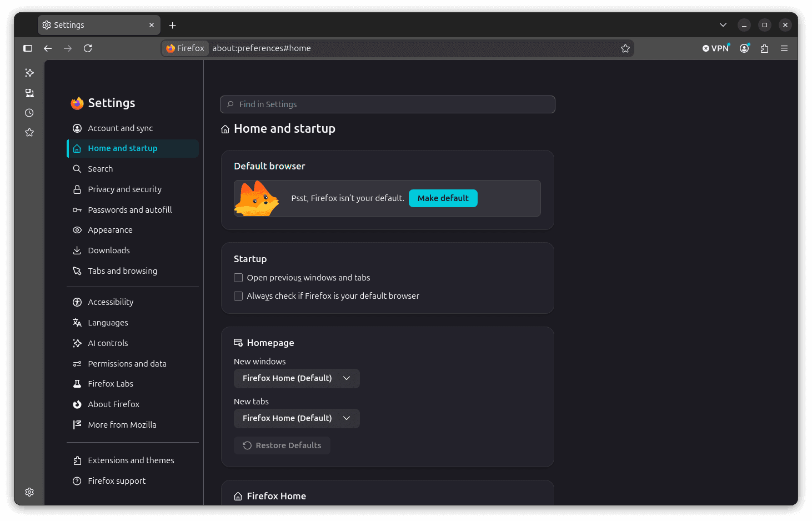Screen dimensions: 812x521
Task: Go forward one page
Action: pyautogui.click(x=68, y=48)
